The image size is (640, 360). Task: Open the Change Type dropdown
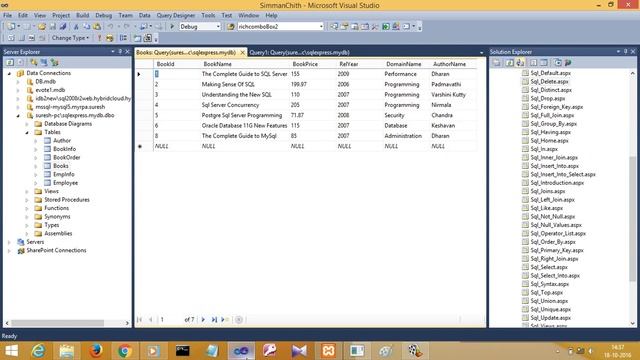(70, 38)
